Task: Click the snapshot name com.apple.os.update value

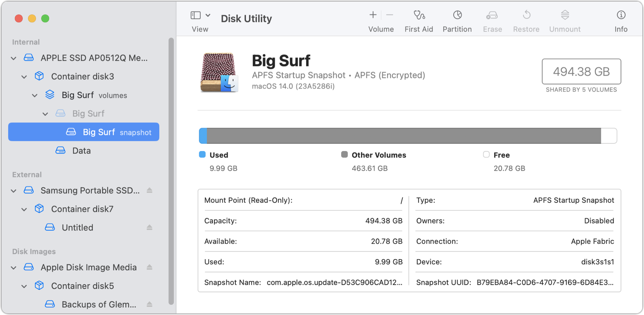Action: pos(335,282)
